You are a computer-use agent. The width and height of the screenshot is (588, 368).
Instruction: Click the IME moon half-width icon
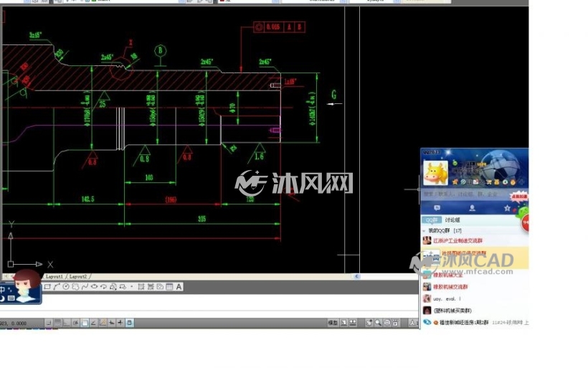(x=2, y=298)
